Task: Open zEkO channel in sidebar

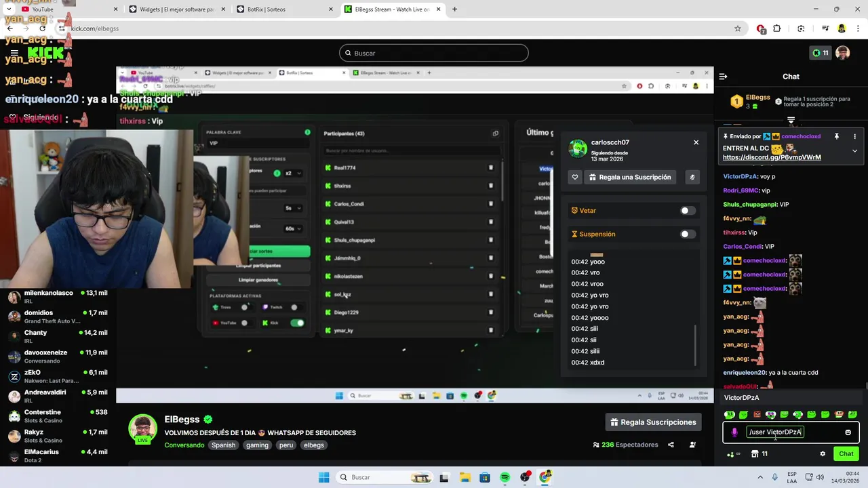Action: (58, 376)
